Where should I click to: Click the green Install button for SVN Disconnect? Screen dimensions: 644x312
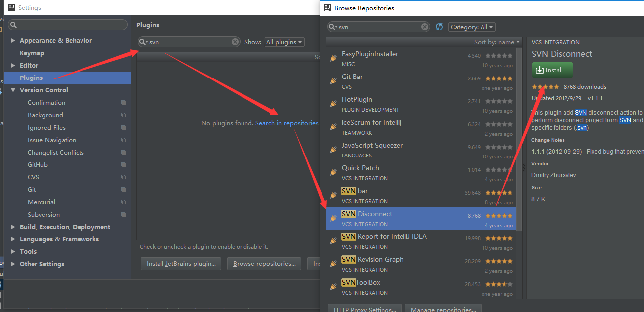pos(552,70)
